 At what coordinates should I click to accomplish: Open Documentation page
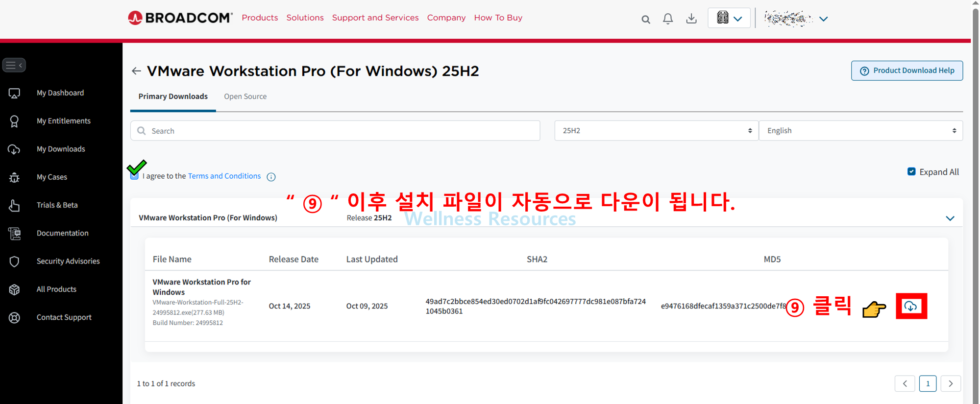(x=63, y=233)
